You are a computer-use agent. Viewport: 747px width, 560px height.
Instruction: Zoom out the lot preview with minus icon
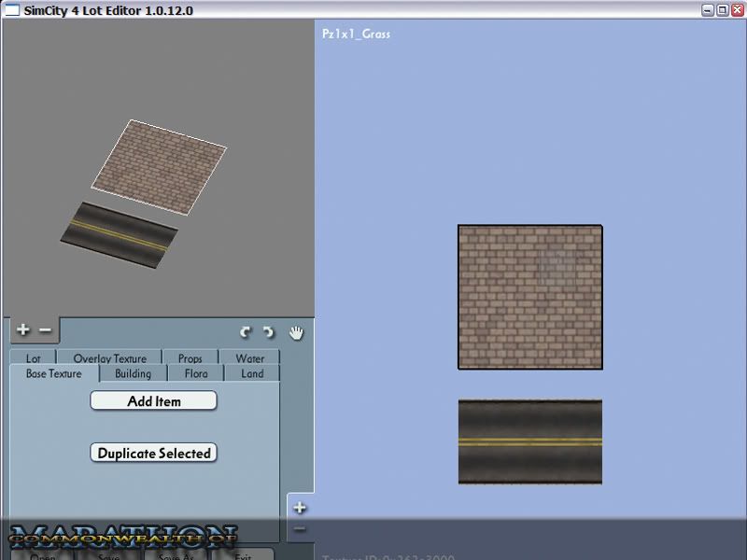pyautogui.click(x=45, y=329)
